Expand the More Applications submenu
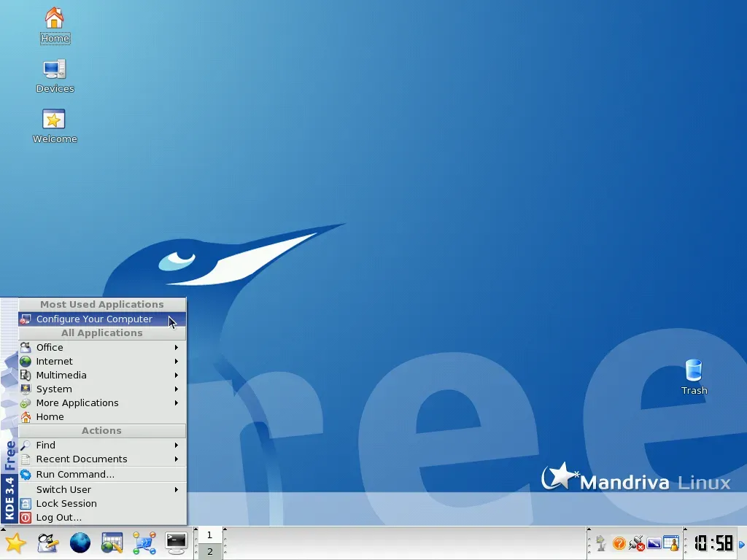The image size is (747, 560). pos(102,402)
